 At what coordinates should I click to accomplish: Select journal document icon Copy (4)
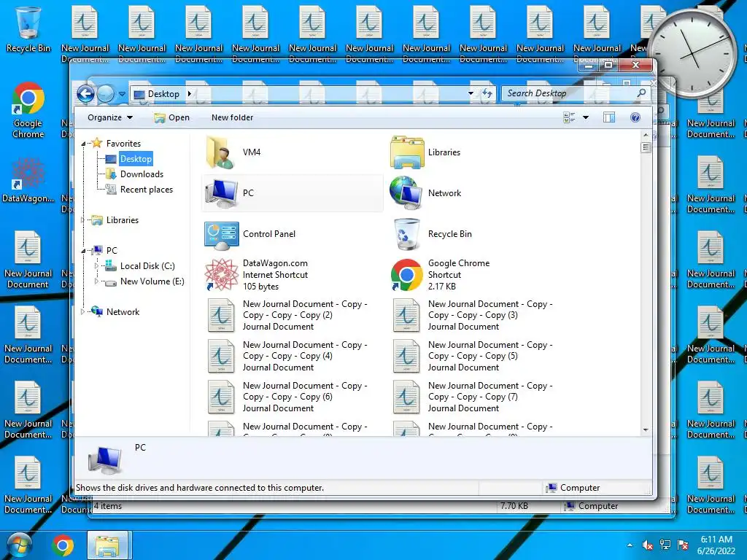(x=221, y=356)
